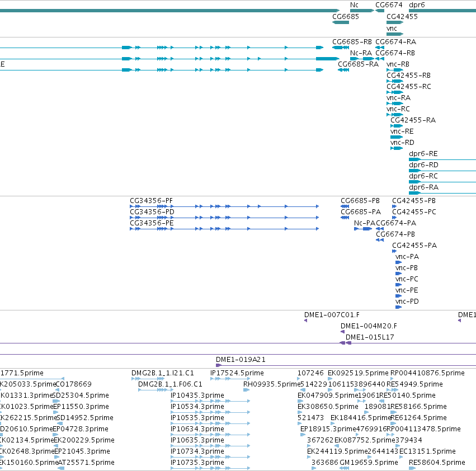The image size is (476, 471).
Task: Click EST label IP10734.3prime
Action: pos(197,451)
